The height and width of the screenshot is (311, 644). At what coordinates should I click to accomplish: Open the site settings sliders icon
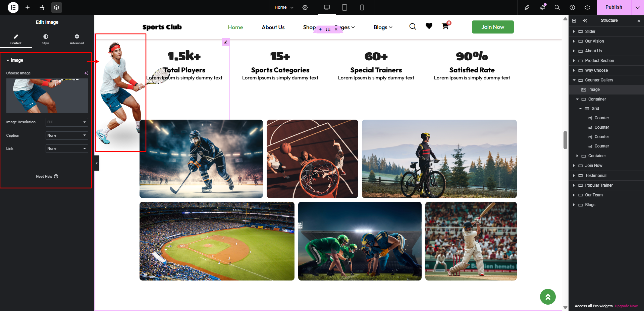[x=42, y=7]
